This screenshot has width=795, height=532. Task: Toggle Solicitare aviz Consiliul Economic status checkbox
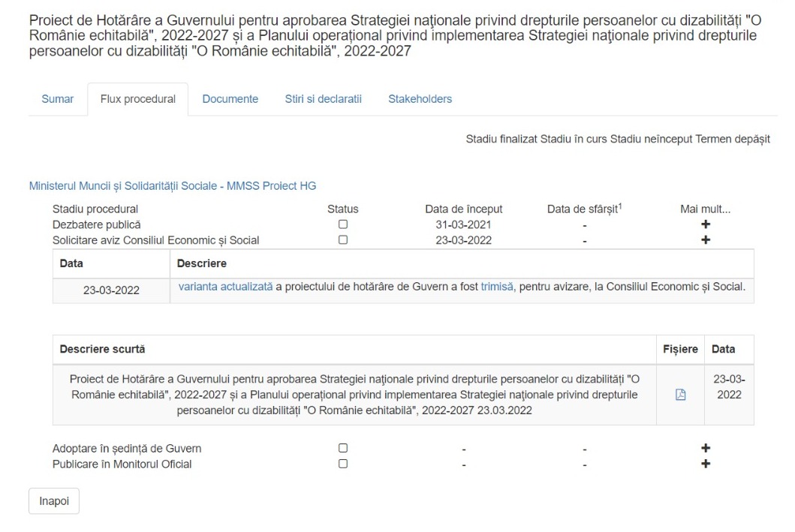[x=343, y=240]
